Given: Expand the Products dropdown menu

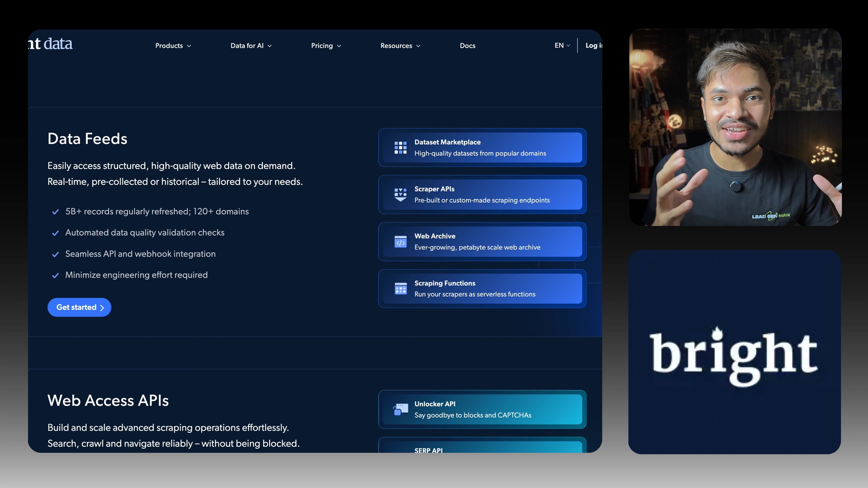Looking at the screenshot, I should tap(173, 45).
